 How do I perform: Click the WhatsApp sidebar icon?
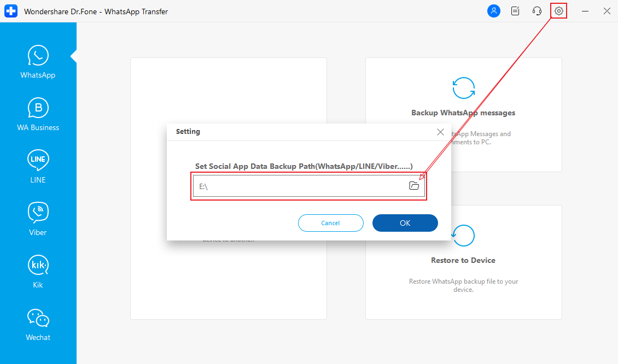click(38, 56)
